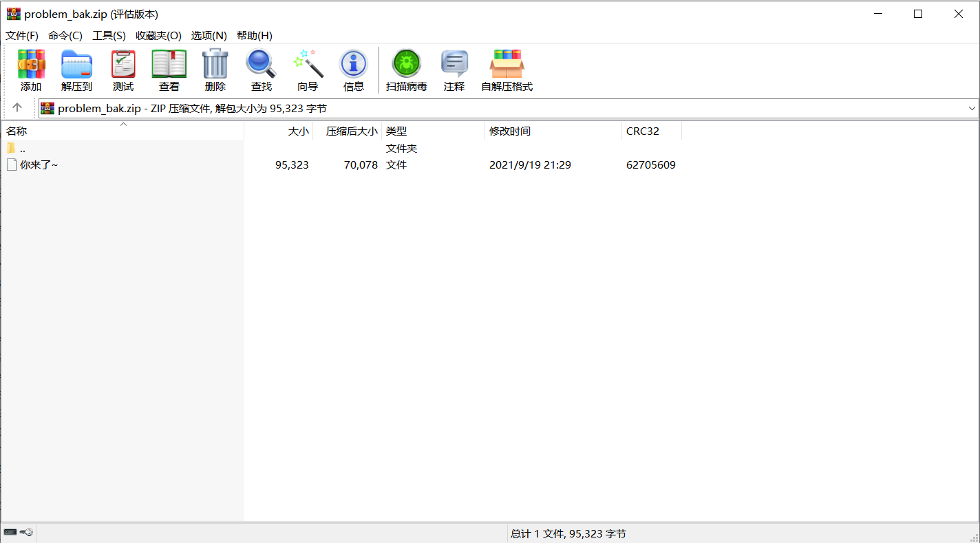Viewport: 980px width, 543px height.
Task: Click the Add (添加) archive icon
Action: click(31, 70)
